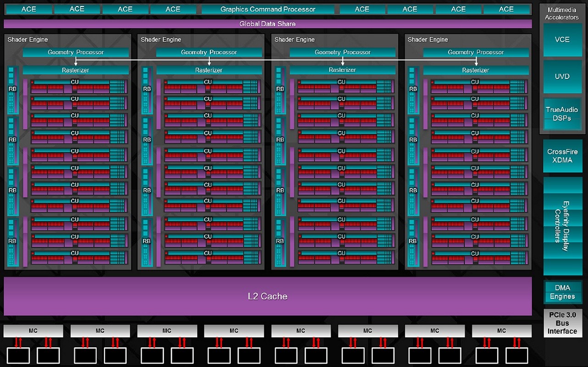Click the "Shader Engine" label of the leftmost engine

28,40
